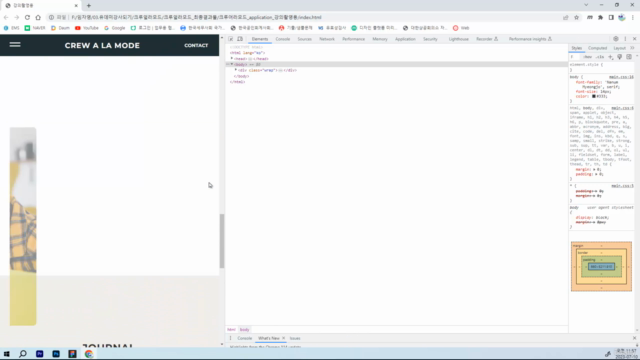Open the Performance insights tab

click(530, 39)
